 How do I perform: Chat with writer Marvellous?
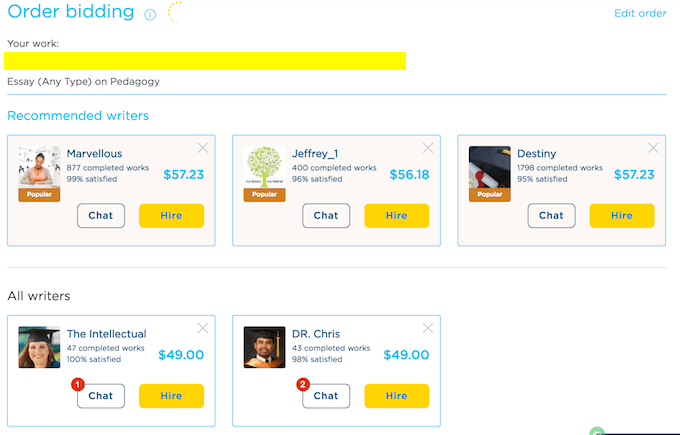coord(101,215)
